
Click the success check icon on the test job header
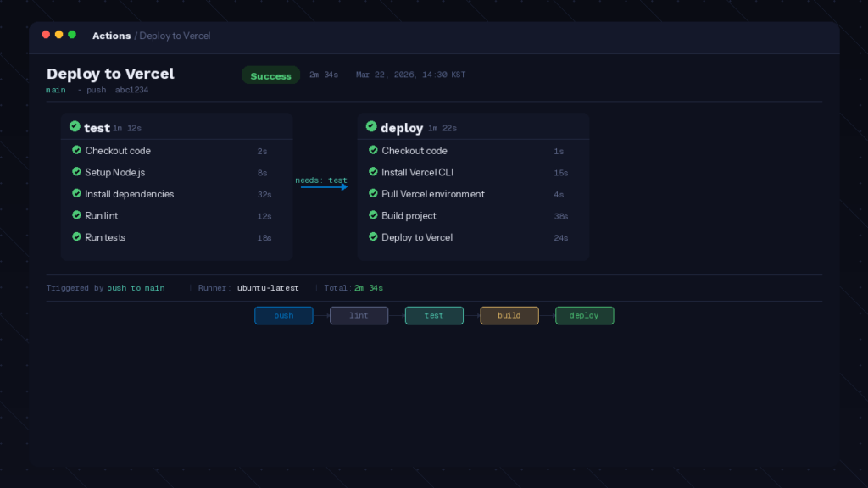pos(75,127)
